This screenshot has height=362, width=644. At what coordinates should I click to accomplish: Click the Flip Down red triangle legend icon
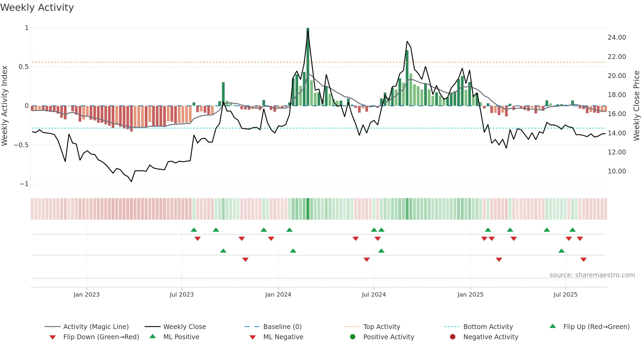tap(53, 337)
